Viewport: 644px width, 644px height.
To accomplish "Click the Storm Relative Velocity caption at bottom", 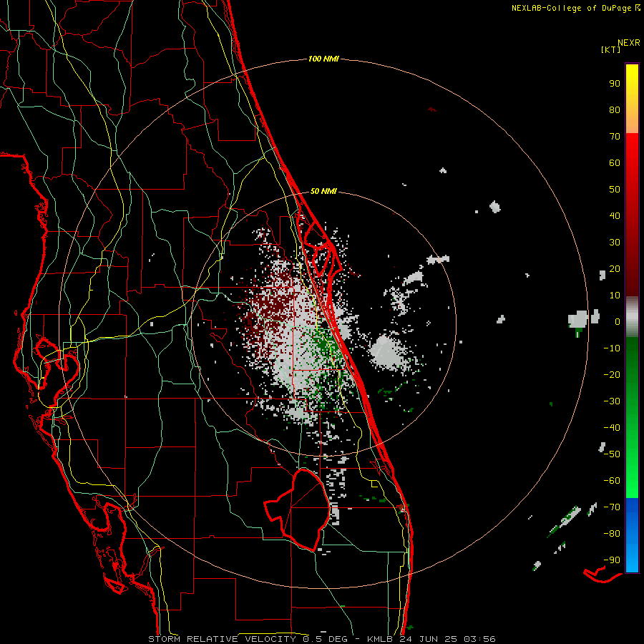I will click(321, 639).
